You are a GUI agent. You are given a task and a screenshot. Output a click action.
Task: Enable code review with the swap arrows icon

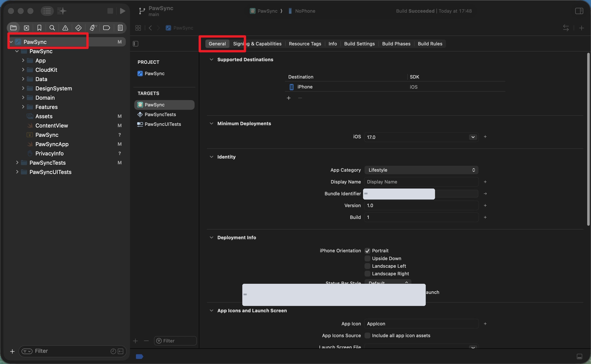click(566, 28)
